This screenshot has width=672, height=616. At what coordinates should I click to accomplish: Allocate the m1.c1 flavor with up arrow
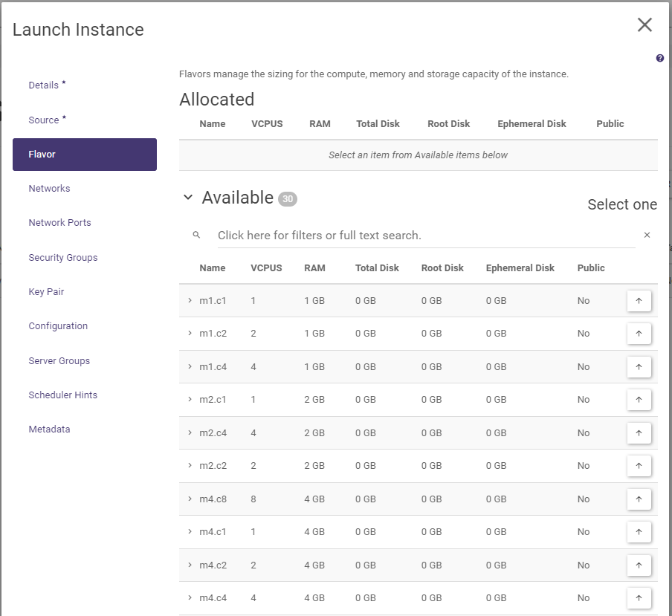click(639, 301)
